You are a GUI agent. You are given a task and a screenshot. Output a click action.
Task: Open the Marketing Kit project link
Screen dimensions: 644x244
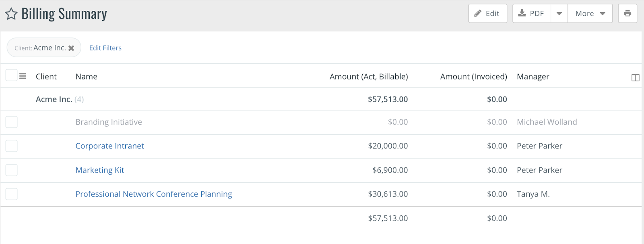coord(100,170)
